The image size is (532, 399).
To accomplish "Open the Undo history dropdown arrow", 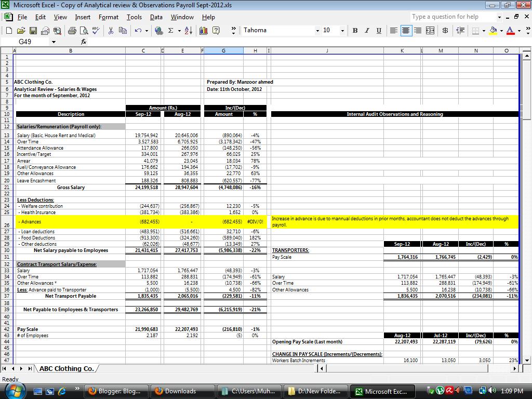I will pyautogui.click(x=147, y=31).
